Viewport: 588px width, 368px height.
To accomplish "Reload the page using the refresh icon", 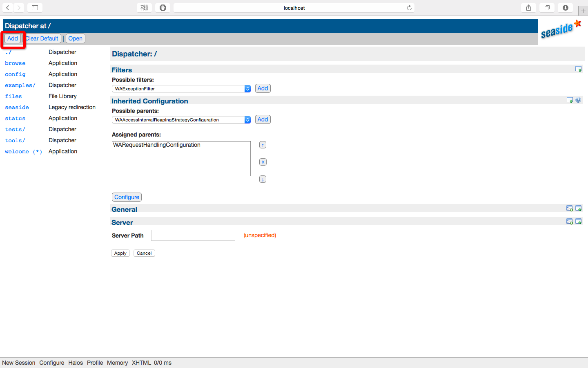I will (409, 8).
